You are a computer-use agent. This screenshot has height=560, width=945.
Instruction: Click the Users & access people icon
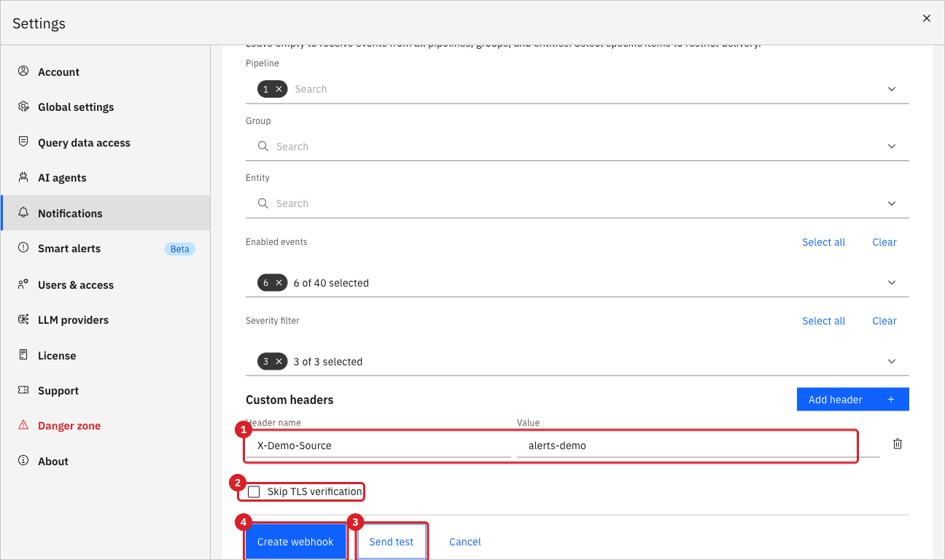pos(23,284)
